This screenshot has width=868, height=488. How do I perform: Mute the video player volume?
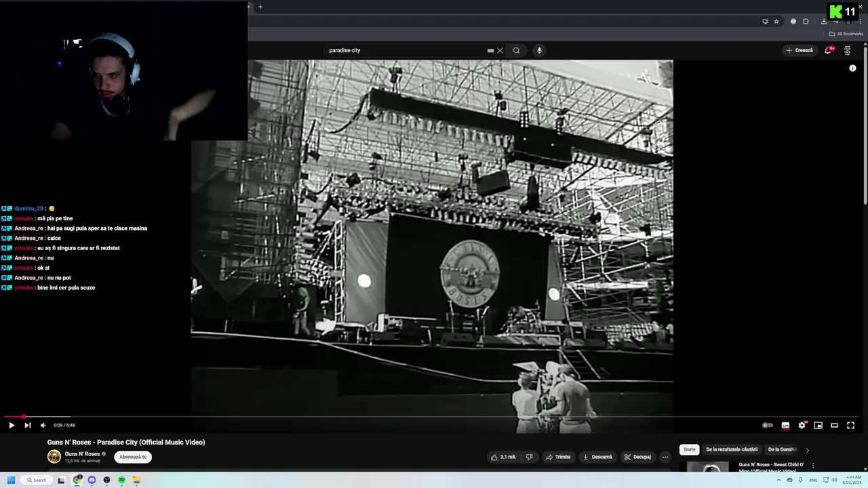[x=43, y=425]
